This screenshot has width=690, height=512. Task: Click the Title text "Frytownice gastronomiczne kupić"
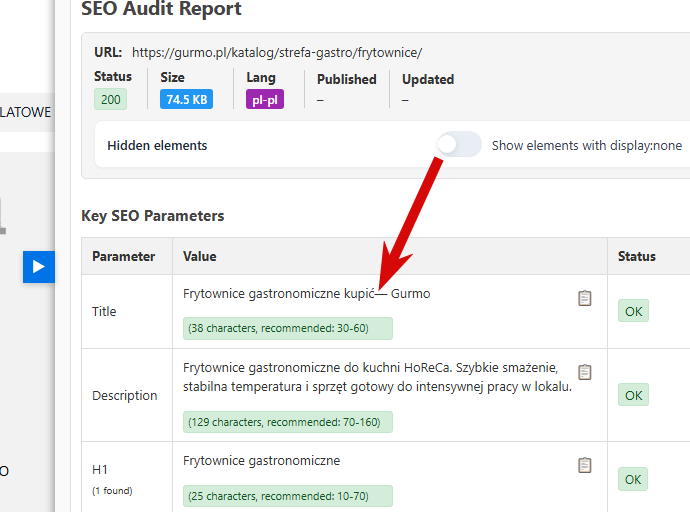pos(278,294)
